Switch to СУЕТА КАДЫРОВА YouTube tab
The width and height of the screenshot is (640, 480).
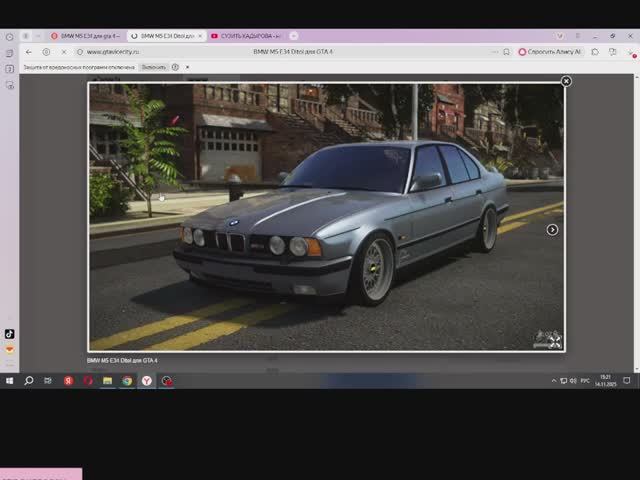247,36
